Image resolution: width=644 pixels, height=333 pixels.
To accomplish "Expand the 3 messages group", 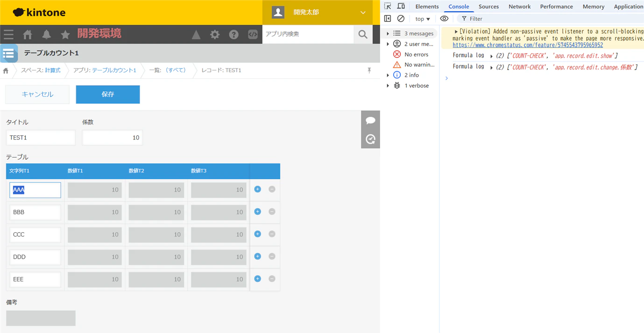I will click(388, 34).
